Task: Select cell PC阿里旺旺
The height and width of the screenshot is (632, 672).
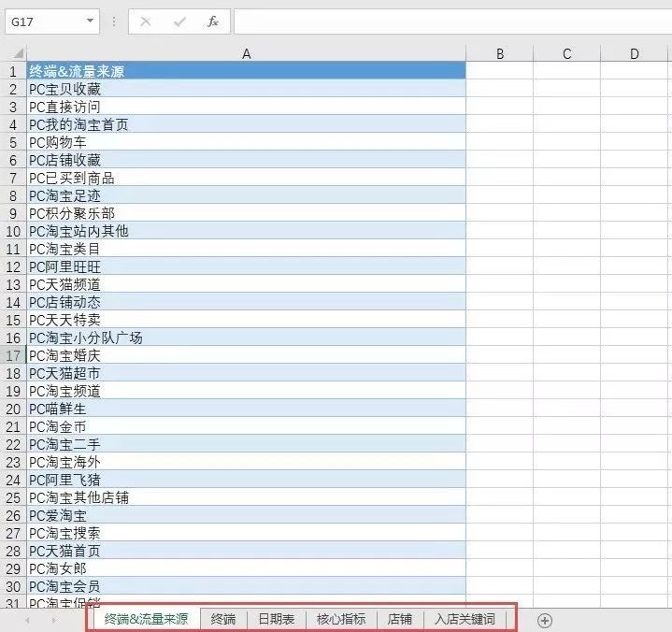Action: click(x=246, y=266)
